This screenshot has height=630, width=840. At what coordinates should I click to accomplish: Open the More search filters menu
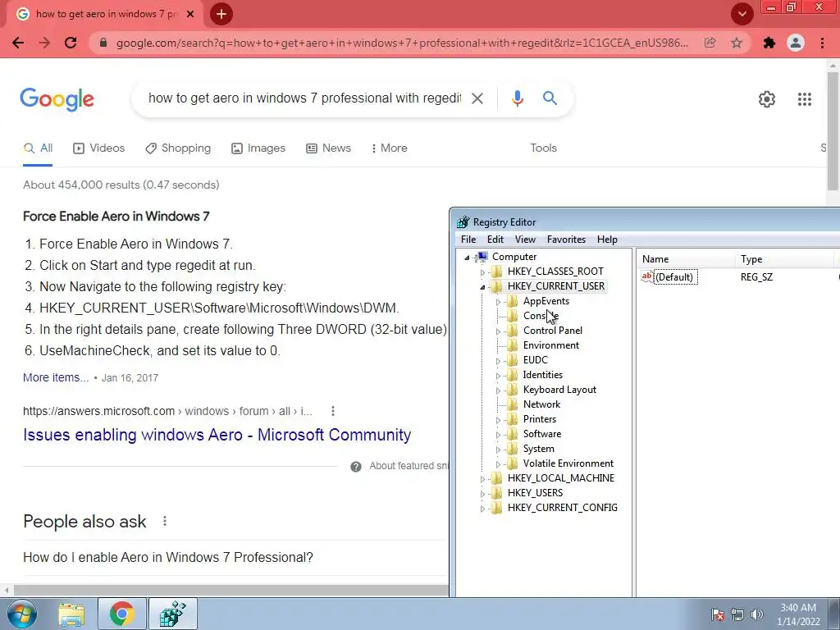click(x=390, y=148)
